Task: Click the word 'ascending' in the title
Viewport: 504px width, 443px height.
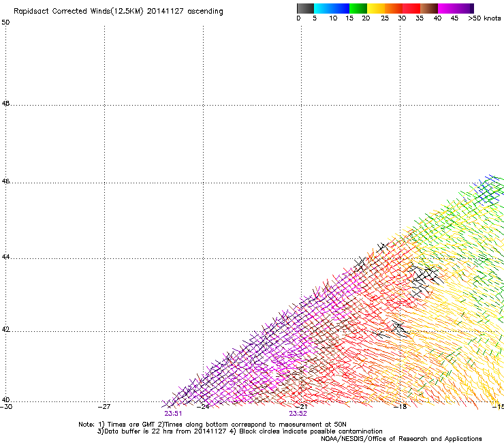Action: [205, 12]
